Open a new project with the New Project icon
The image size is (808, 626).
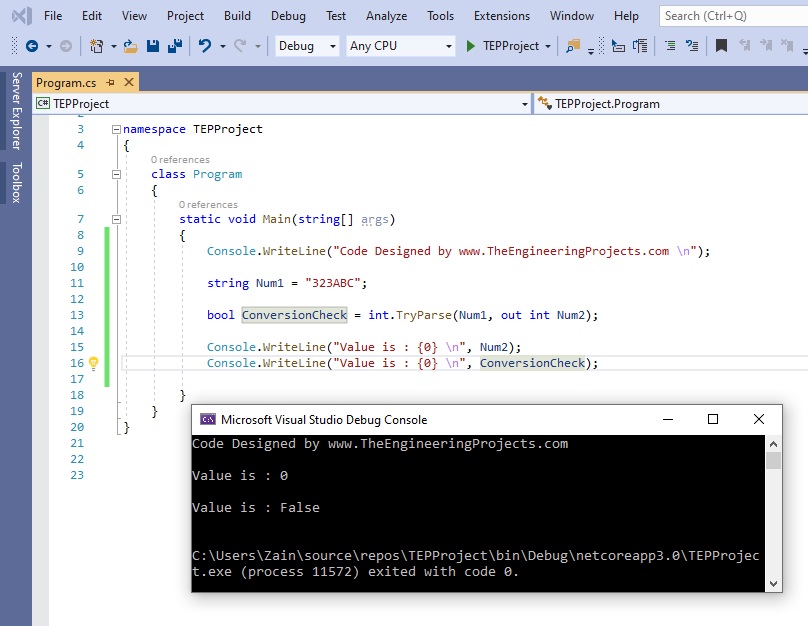click(x=95, y=47)
